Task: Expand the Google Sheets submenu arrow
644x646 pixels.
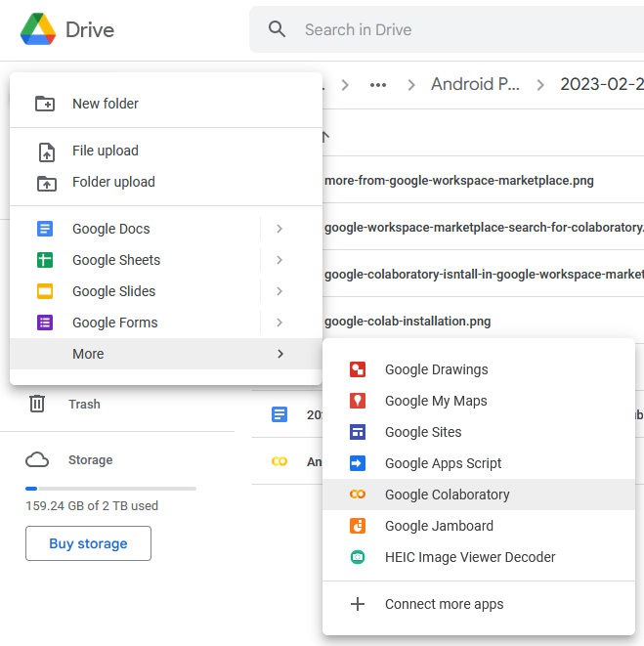Action: tap(279, 260)
